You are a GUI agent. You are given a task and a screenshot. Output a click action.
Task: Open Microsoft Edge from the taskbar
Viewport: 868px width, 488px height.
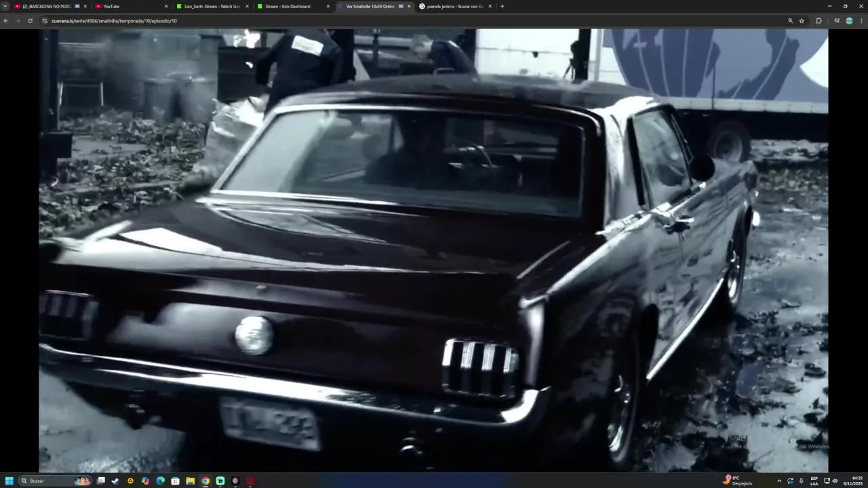tap(160, 481)
